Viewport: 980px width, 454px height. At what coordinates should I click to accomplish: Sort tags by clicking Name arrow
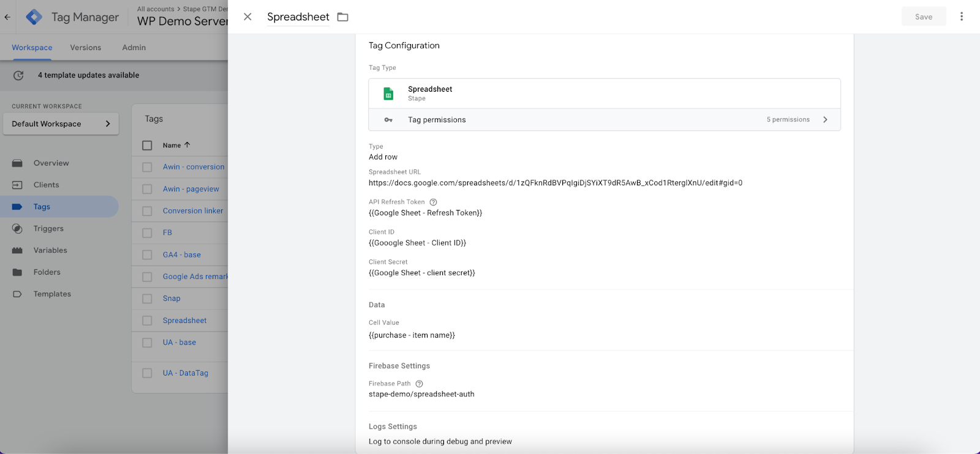click(x=187, y=145)
